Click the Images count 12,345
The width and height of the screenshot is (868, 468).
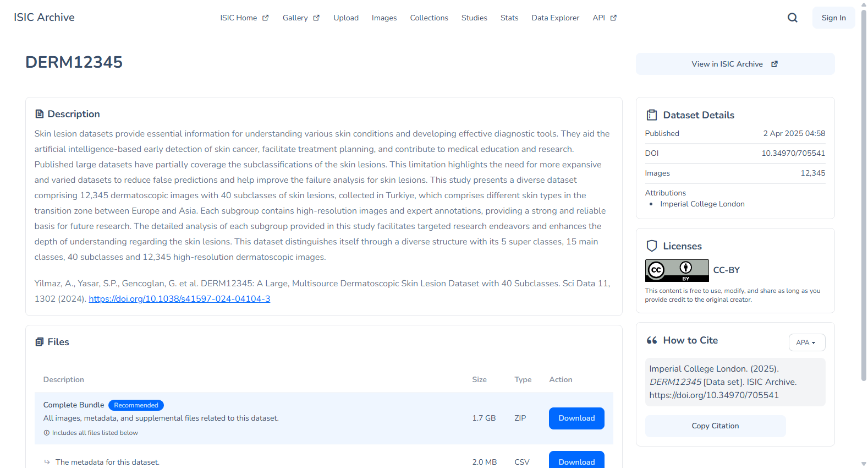click(813, 173)
